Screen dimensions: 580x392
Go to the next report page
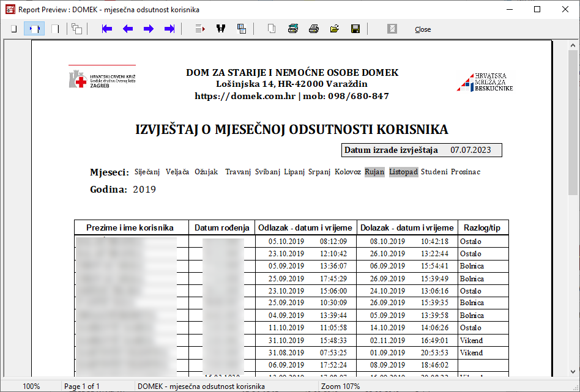(x=149, y=29)
